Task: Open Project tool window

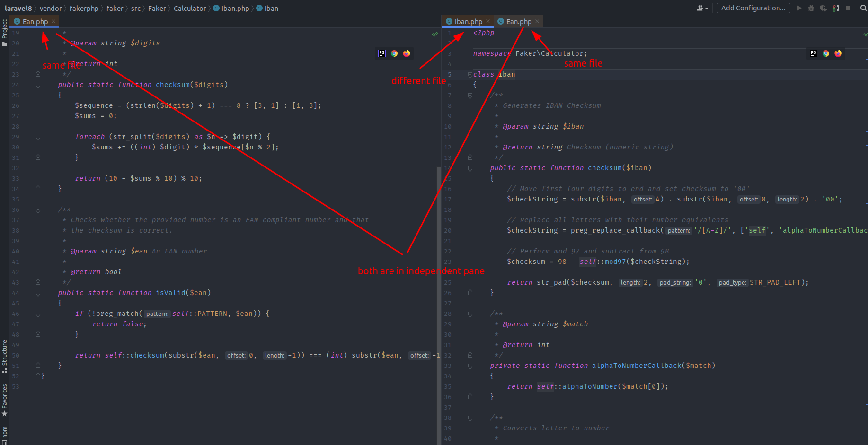Action: point(4,33)
